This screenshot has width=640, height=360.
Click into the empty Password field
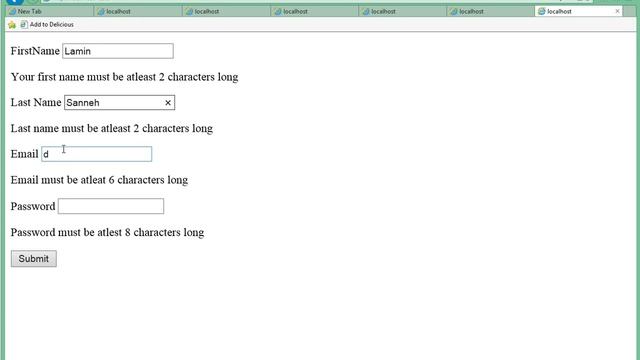pos(111,206)
